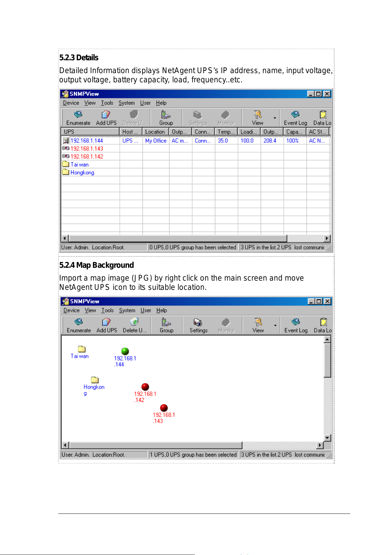This screenshot has height=555, width=392.
Task: Click scroll-right arrow in upper window list
Action: (327, 238)
